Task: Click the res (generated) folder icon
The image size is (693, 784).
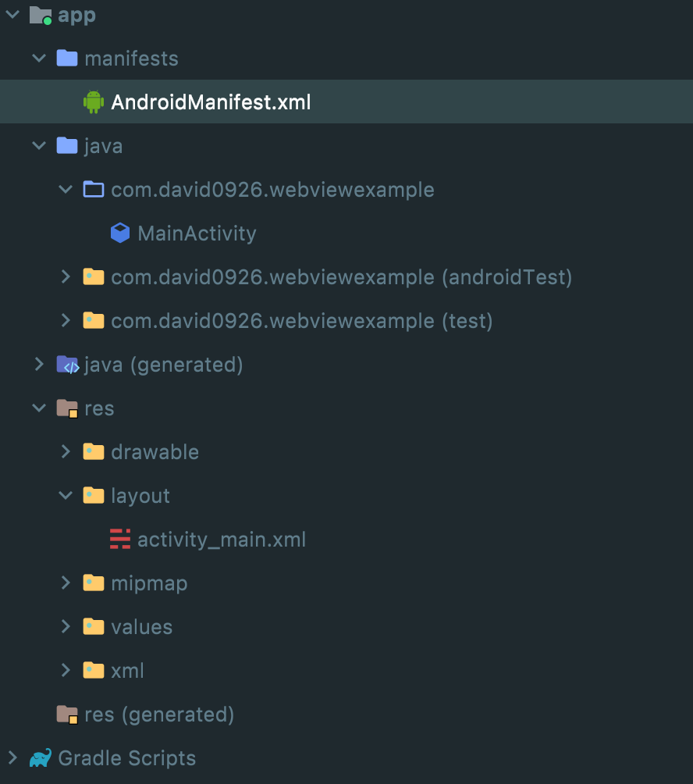Action: [67, 715]
